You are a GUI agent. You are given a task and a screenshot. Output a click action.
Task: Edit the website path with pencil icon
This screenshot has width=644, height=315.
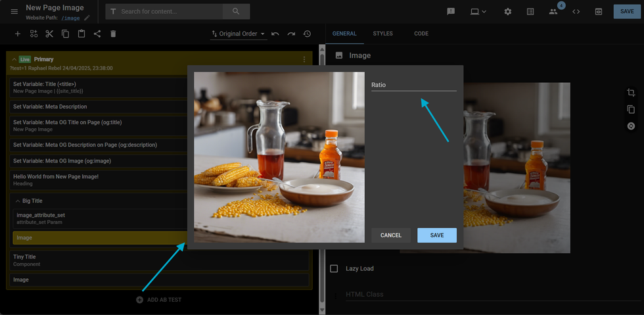click(x=87, y=18)
